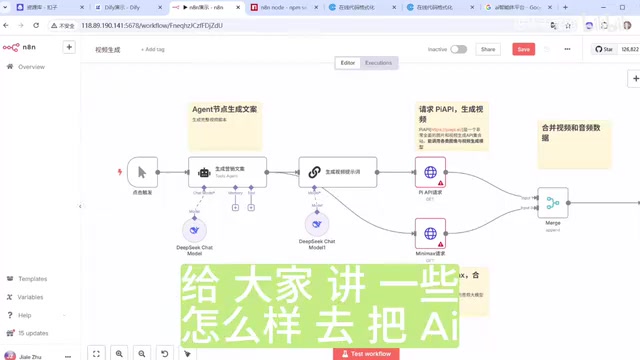This screenshot has width=640, height=360.
Task: Select the DeepSeek Chat Model1 node
Action: 317,224
